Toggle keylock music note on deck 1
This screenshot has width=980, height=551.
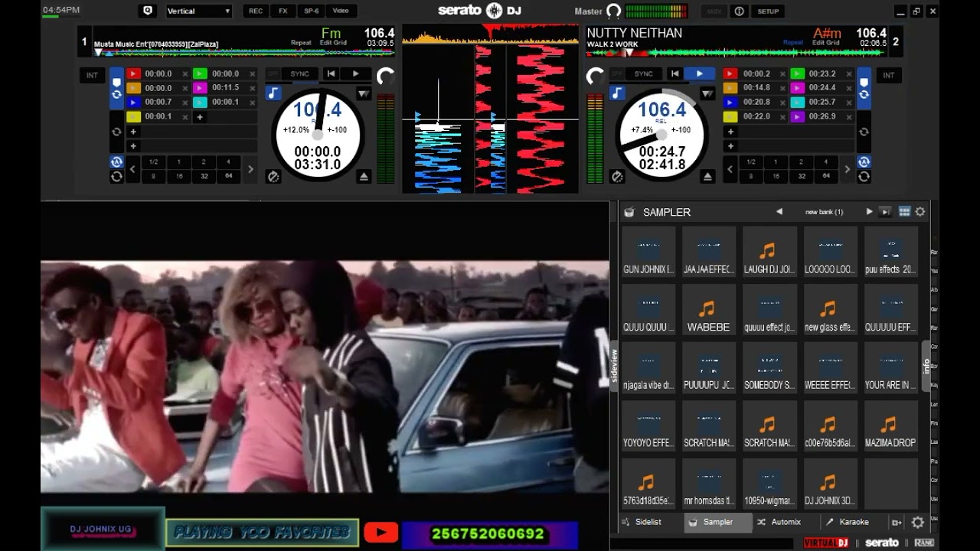pyautogui.click(x=273, y=93)
